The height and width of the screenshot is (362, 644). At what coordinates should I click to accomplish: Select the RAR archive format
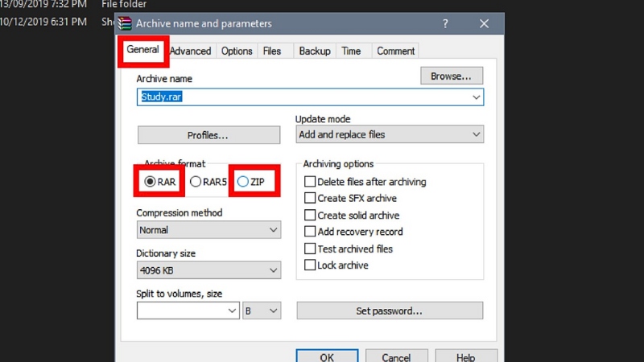click(x=159, y=182)
